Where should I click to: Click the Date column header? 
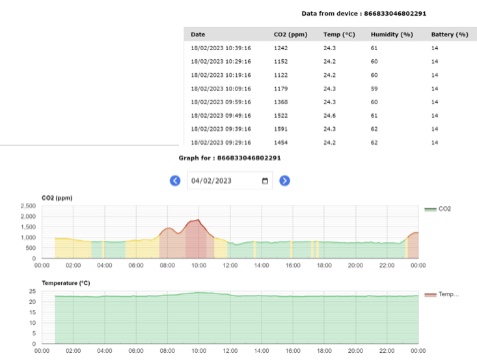[198, 34]
